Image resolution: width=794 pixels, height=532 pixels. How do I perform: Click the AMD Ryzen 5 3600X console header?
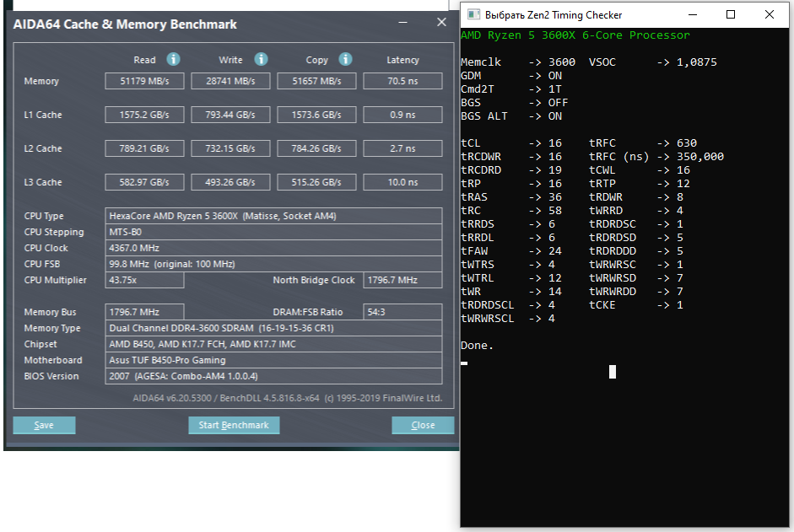(x=575, y=35)
